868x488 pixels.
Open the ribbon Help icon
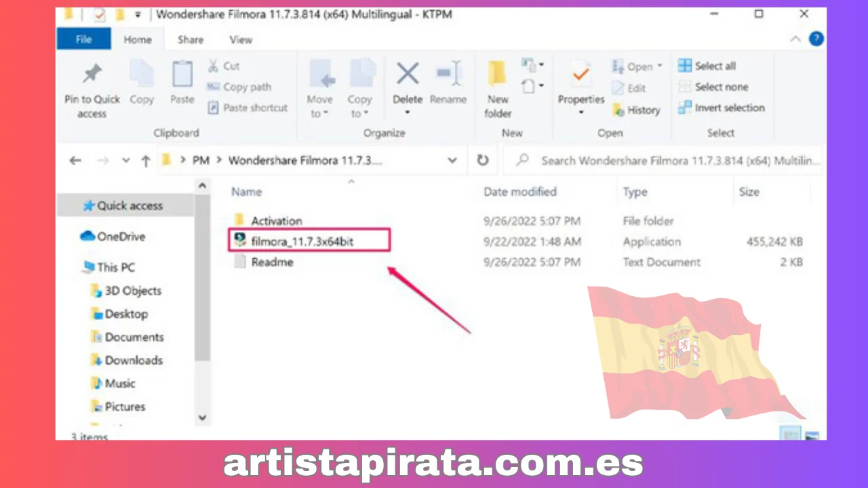tap(816, 39)
